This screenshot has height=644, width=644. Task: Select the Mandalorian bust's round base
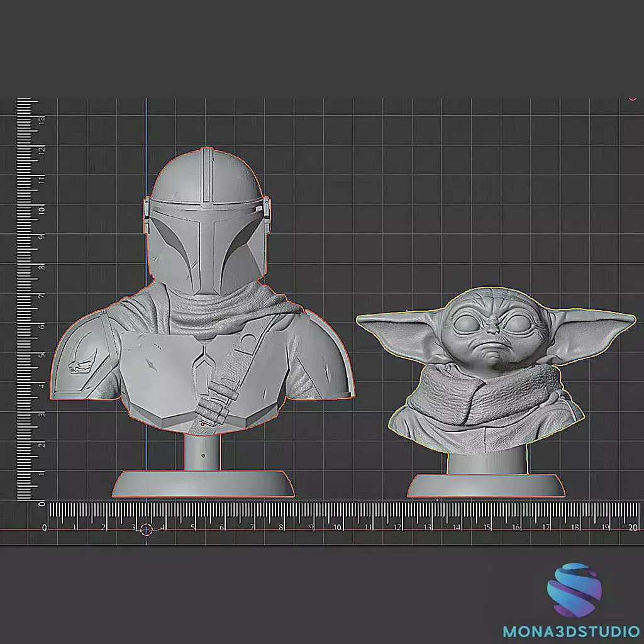[x=203, y=484]
